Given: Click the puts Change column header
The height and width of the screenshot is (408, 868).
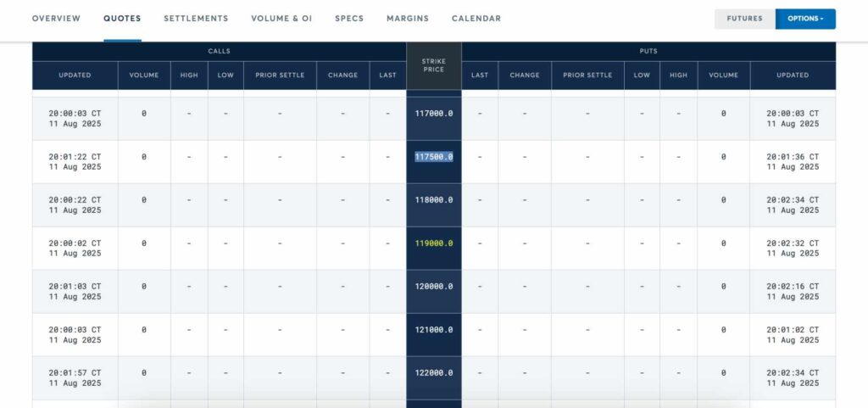Looking at the screenshot, I should [524, 75].
